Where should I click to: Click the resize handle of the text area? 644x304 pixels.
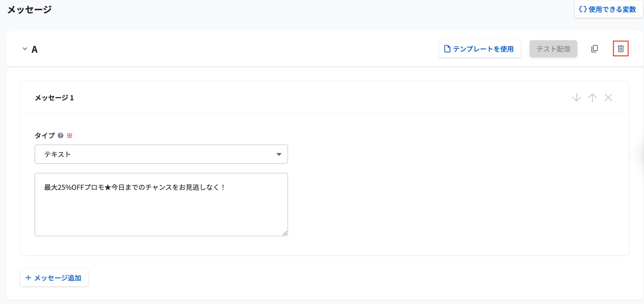click(285, 233)
